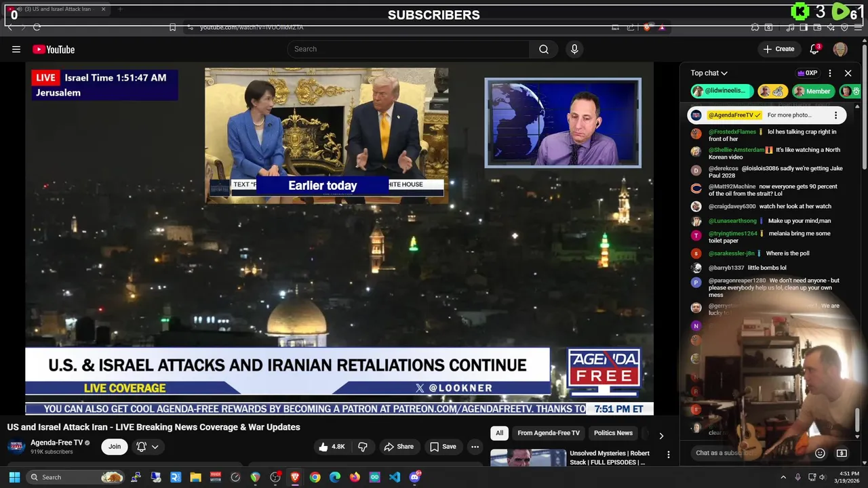Open the browser main hamburger menu
868x488 pixels.
coord(858,27)
